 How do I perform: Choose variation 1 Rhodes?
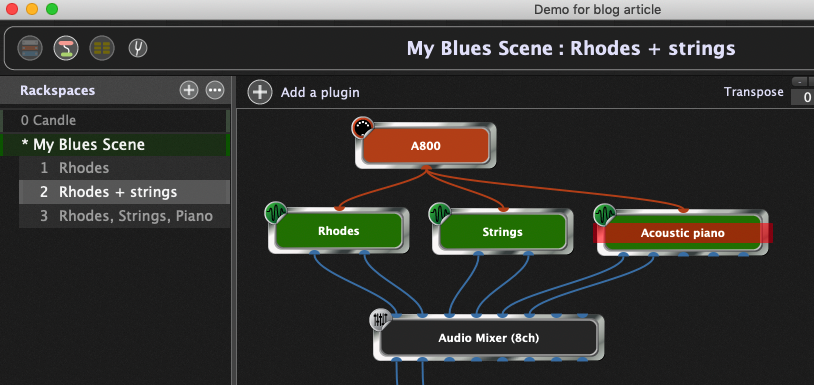[125, 168]
